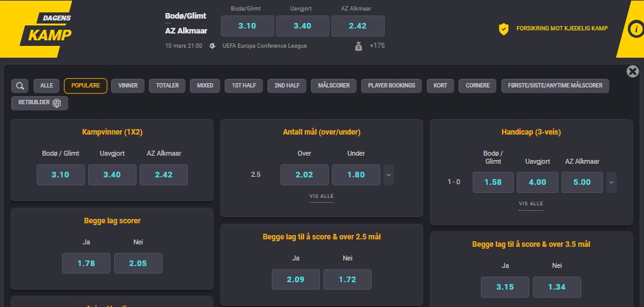The height and width of the screenshot is (307, 644).
Task: Click UEFA Europa Conference League text
Action: [264, 46]
